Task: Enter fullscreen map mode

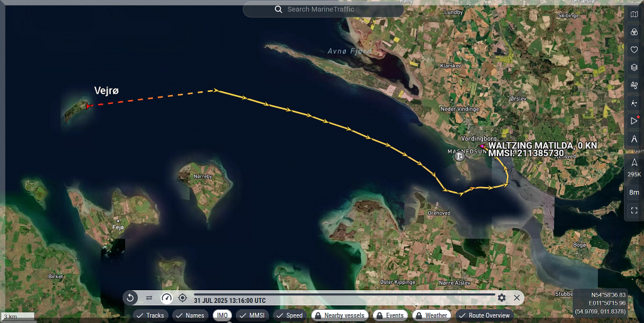Action: 634,210
